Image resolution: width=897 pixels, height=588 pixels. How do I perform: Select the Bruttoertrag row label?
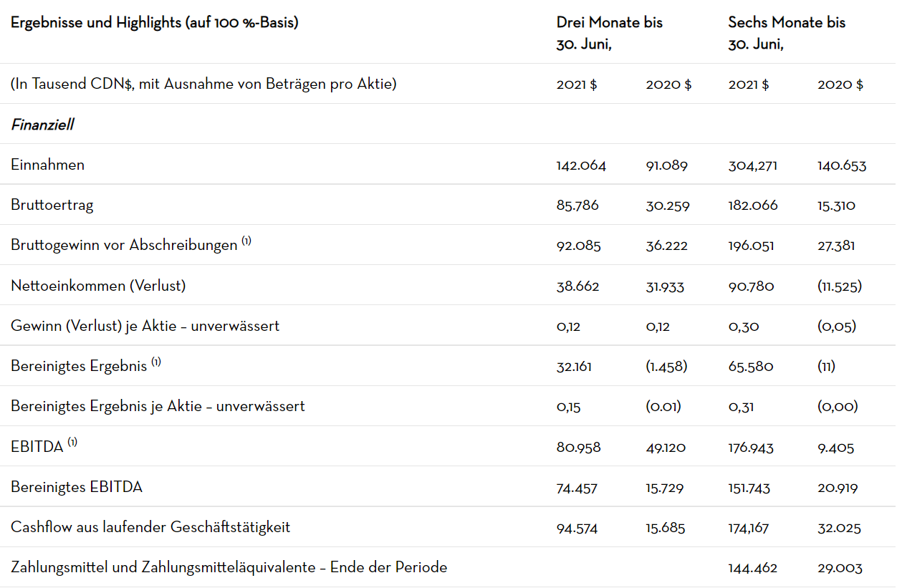coord(52,205)
